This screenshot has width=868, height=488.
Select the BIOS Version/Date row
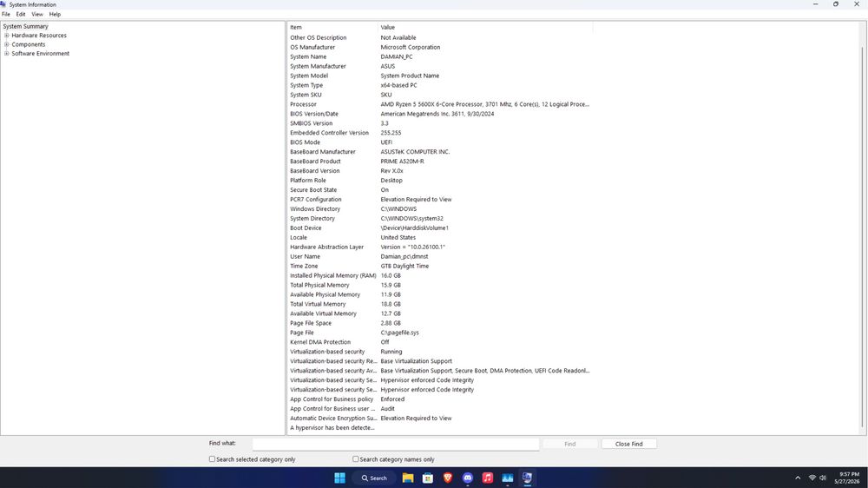[440, 114]
